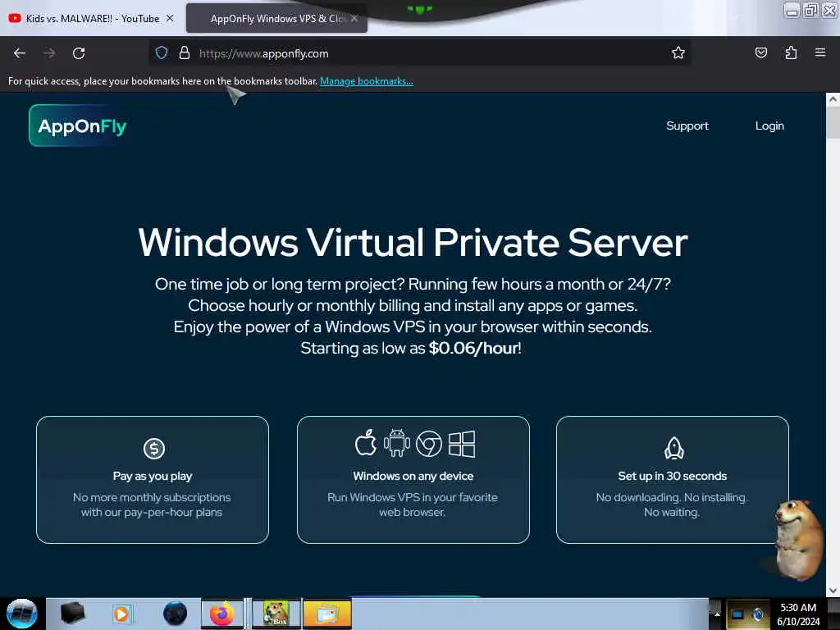Reload the AppOnFly page

click(x=79, y=53)
